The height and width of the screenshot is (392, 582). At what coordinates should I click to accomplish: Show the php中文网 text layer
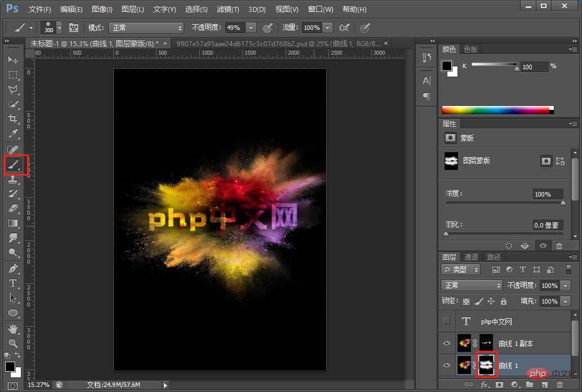click(x=447, y=321)
